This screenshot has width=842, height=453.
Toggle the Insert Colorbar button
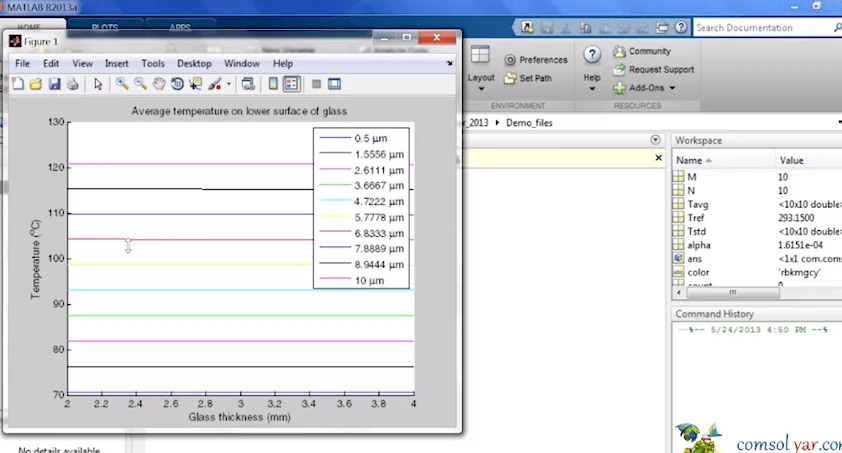pos(273,85)
